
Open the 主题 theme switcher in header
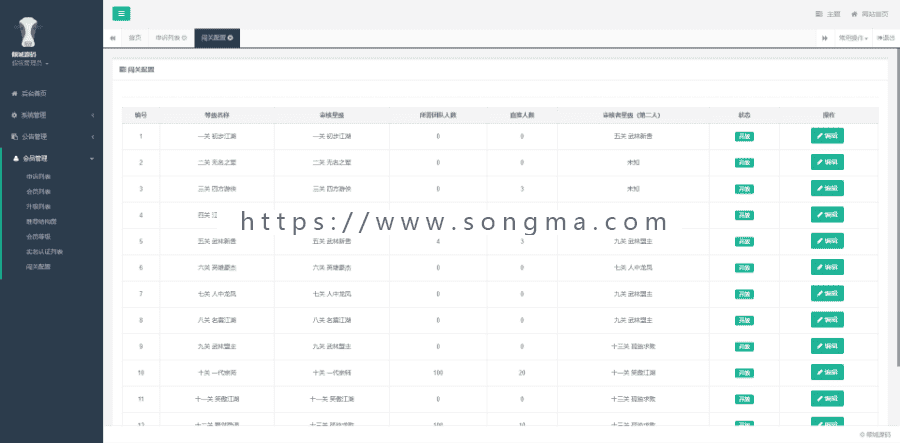pos(828,14)
